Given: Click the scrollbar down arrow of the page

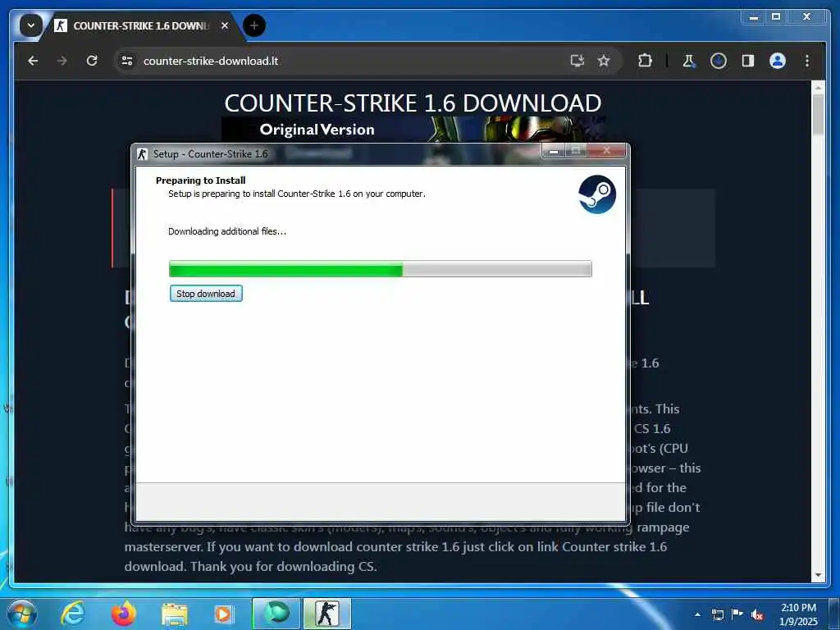Looking at the screenshot, I should (818, 575).
